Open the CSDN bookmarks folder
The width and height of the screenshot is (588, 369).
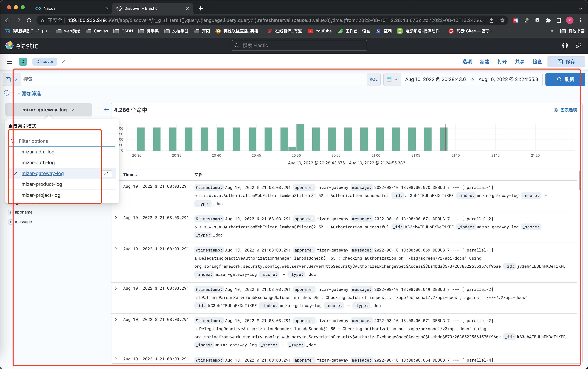pos(123,31)
